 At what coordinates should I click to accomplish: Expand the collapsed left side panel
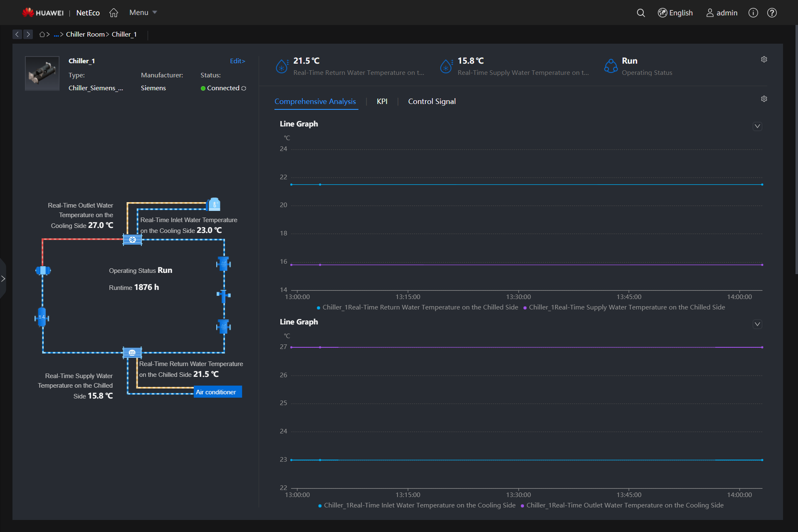pyautogui.click(x=3, y=278)
